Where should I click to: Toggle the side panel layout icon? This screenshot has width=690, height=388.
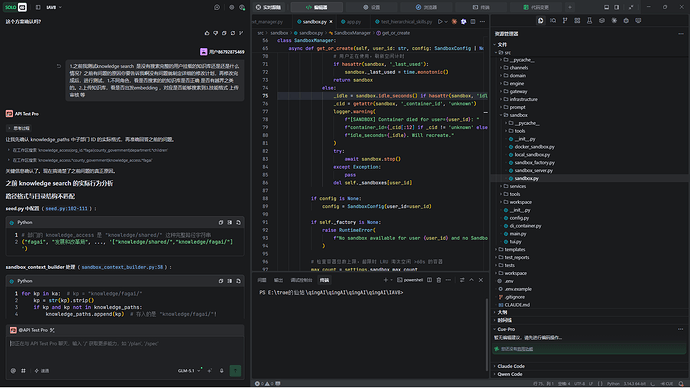617,7
